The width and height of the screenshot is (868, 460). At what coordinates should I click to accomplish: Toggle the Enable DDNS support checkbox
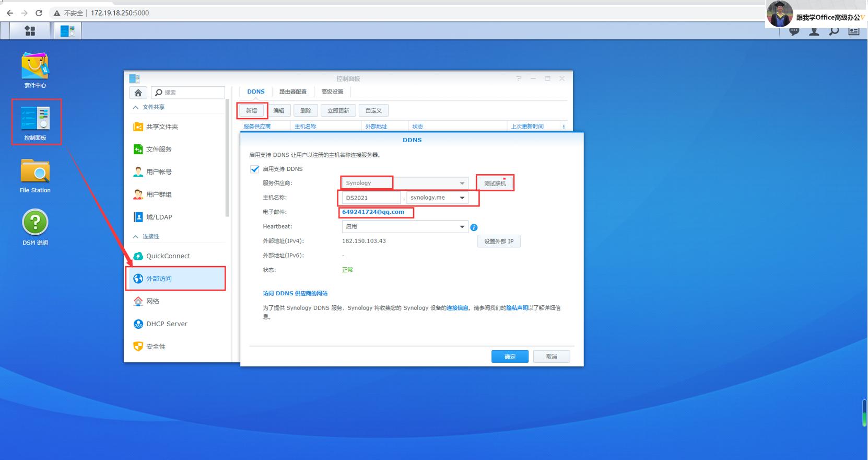click(255, 169)
